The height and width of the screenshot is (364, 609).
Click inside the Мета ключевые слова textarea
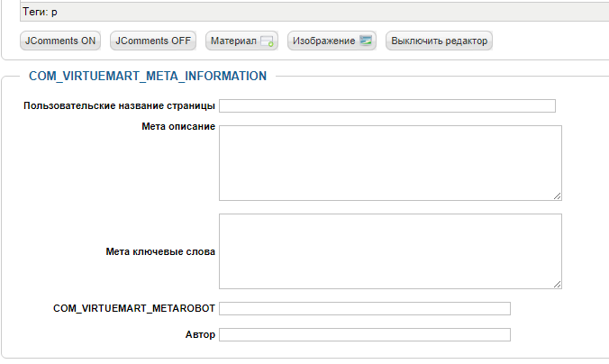point(390,250)
